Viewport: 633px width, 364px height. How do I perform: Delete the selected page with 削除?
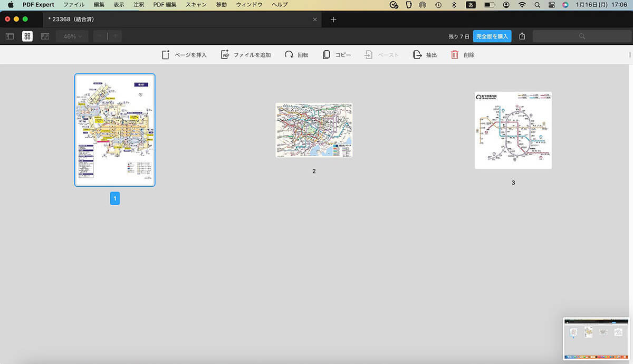click(x=463, y=55)
